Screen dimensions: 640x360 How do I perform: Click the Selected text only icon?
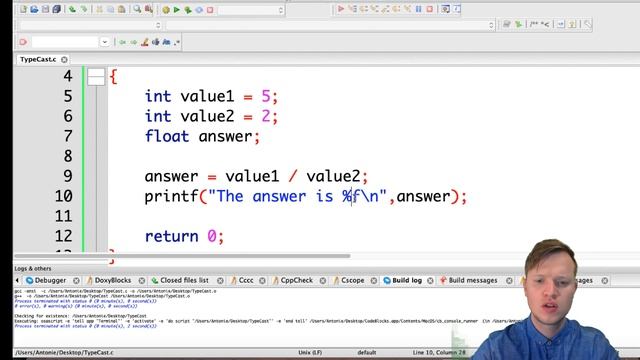click(156, 42)
